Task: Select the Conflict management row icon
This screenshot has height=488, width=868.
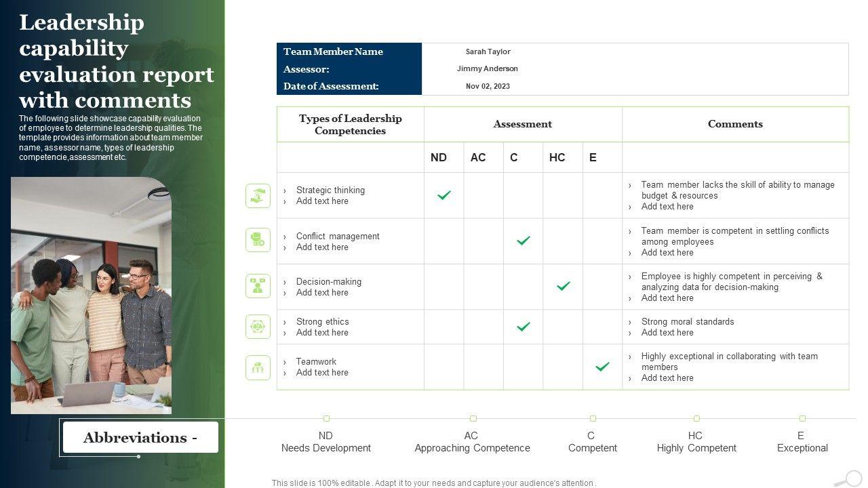Action: (x=258, y=240)
